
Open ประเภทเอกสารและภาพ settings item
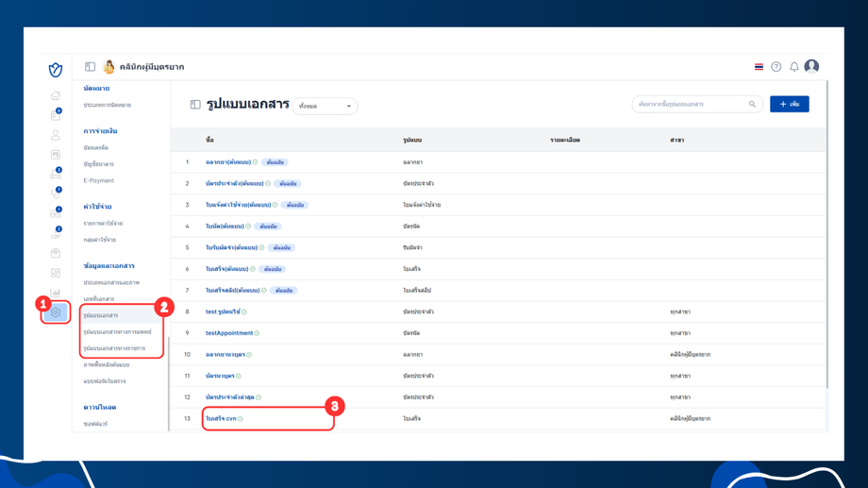tap(111, 282)
